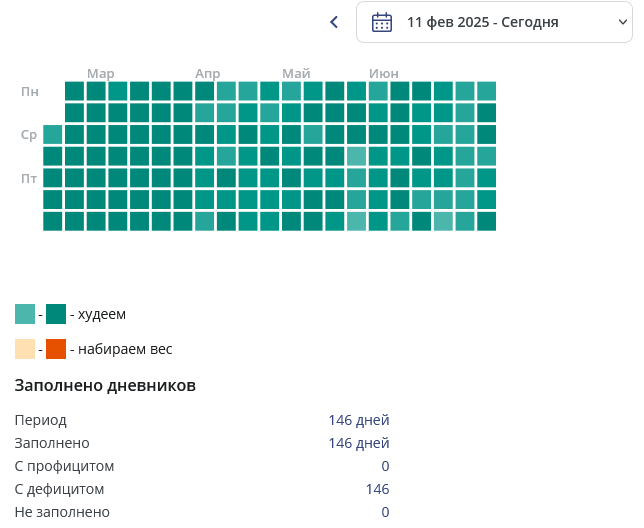Click the dark teal 'худеем' legend swatch
The image size is (644, 528).
point(56,314)
